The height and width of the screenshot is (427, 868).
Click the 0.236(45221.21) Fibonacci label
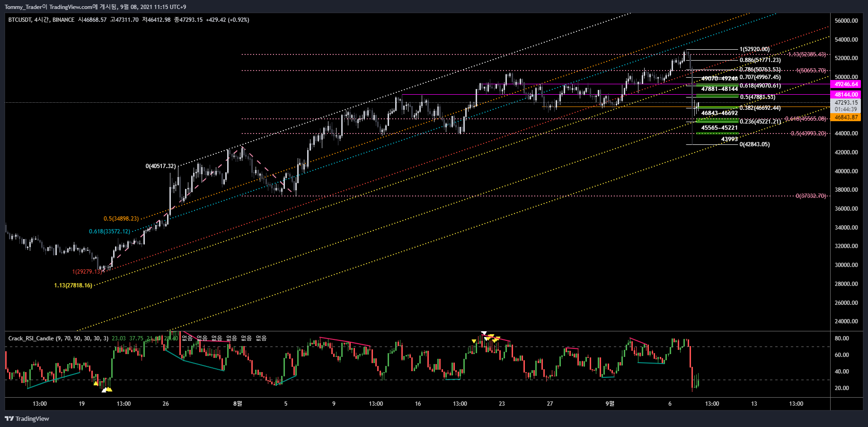pyautogui.click(x=760, y=122)
